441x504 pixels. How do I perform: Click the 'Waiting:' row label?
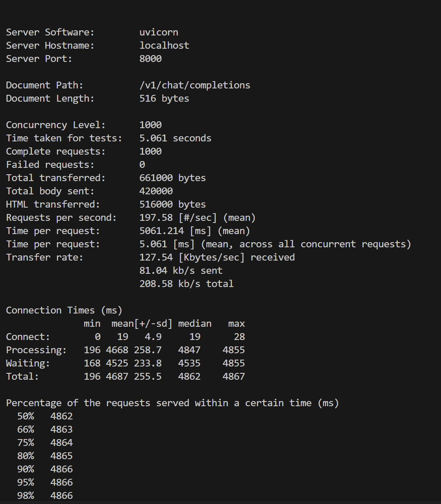pyautogui.click(x=28, y=363)
